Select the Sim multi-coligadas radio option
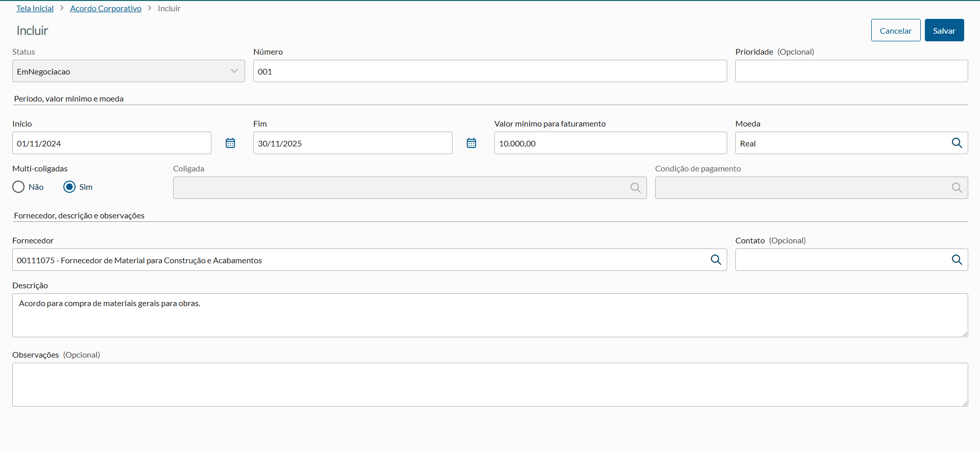 point(69,187)
